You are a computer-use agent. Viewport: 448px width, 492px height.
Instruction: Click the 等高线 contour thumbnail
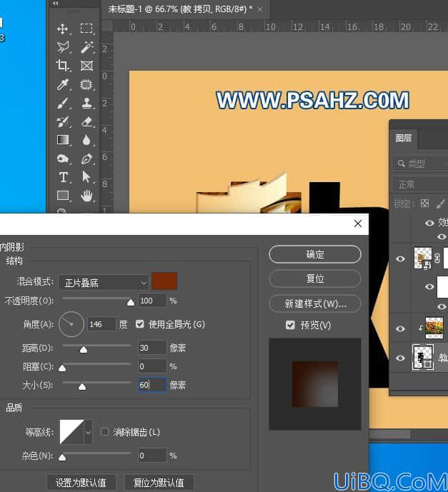coord(72,432)
